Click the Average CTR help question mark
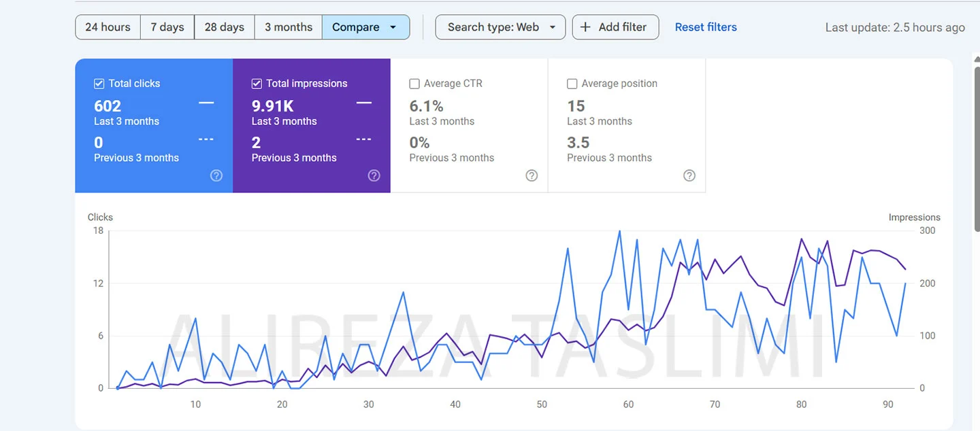Viewport: 980px width, 431px height. pos(532,175)
